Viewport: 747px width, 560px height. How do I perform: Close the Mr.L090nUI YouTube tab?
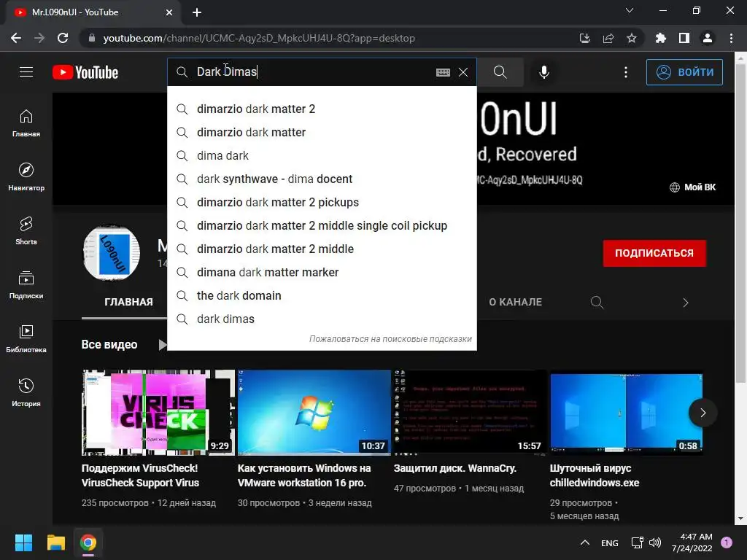(169, 12)
